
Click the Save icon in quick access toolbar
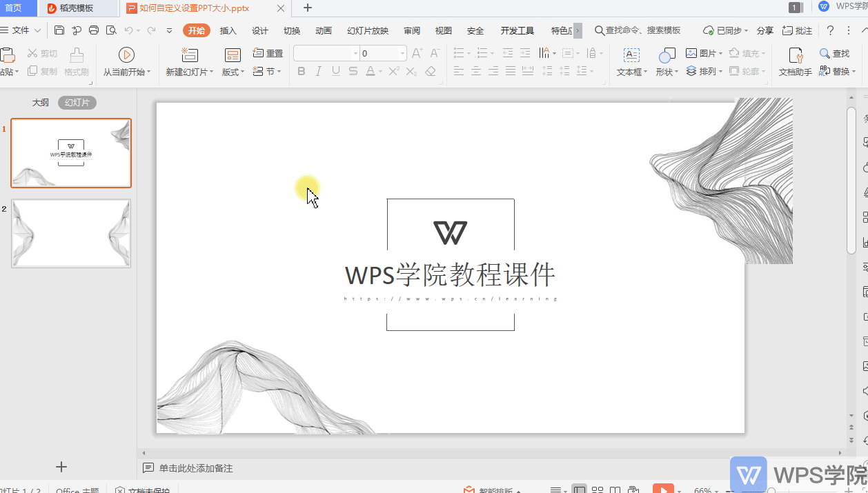pyautogui.click(x=59, y=30)
